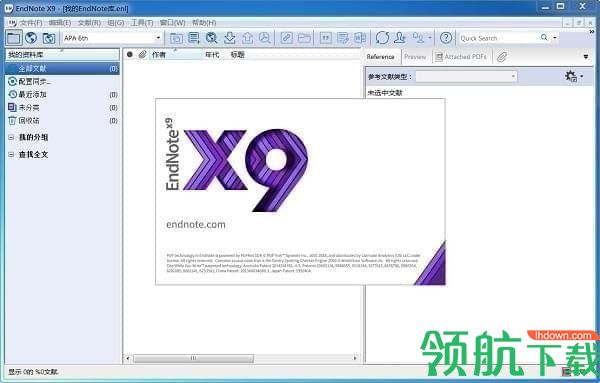Click the 我的资料库 panel header
600x383 pixels.
click(62, 55)
